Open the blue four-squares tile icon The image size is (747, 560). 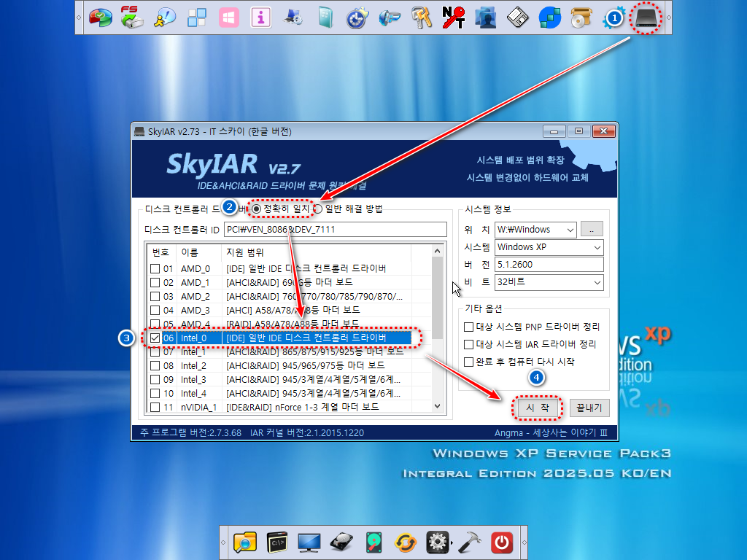197,18
